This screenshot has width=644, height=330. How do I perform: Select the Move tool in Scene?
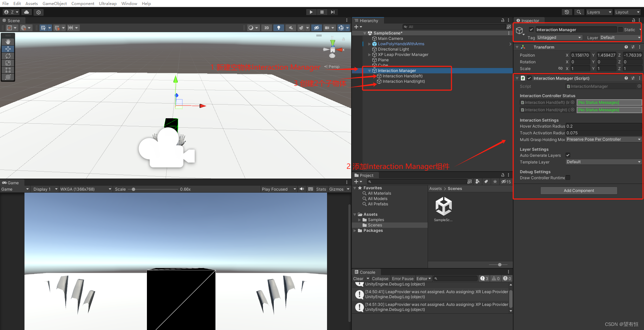8,49
